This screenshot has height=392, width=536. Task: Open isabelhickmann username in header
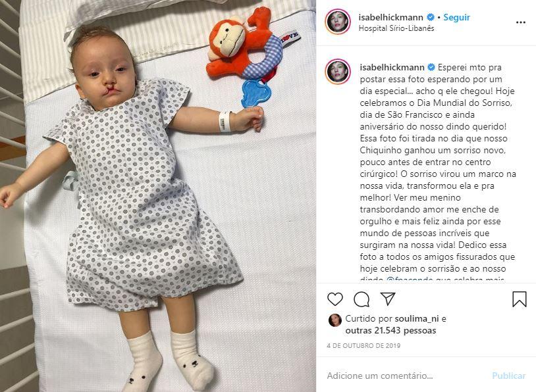[390, 17]
